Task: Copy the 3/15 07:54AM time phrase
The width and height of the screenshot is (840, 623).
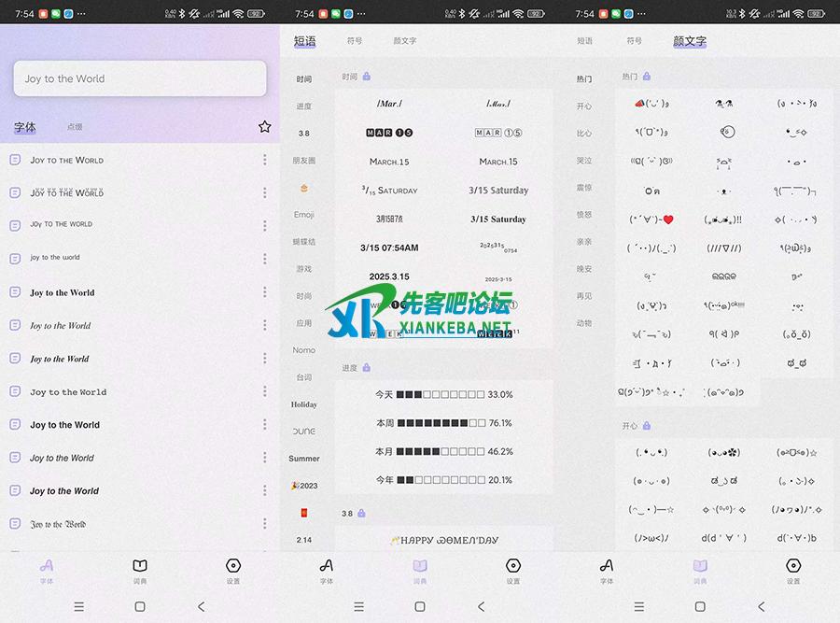Action: point(389,248)
